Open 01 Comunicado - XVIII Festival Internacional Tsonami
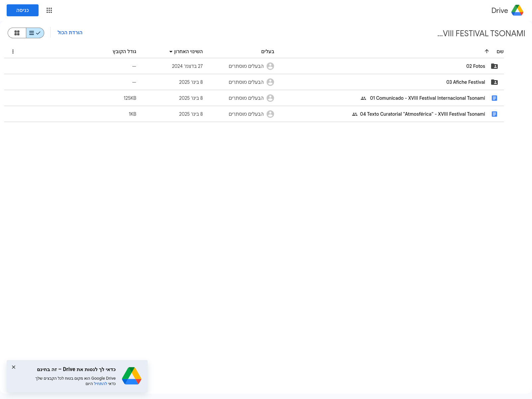Image resolution: width=532 pixels, height=399 pixels. click(427, 98)
